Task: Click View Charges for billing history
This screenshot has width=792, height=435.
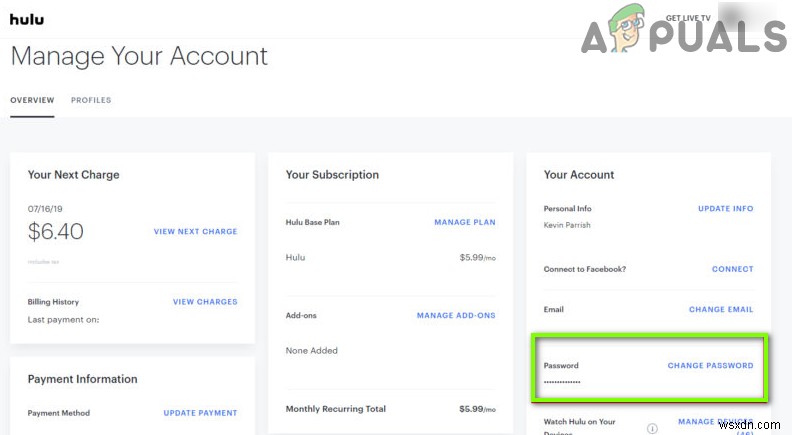Action: tap(205, 302)
